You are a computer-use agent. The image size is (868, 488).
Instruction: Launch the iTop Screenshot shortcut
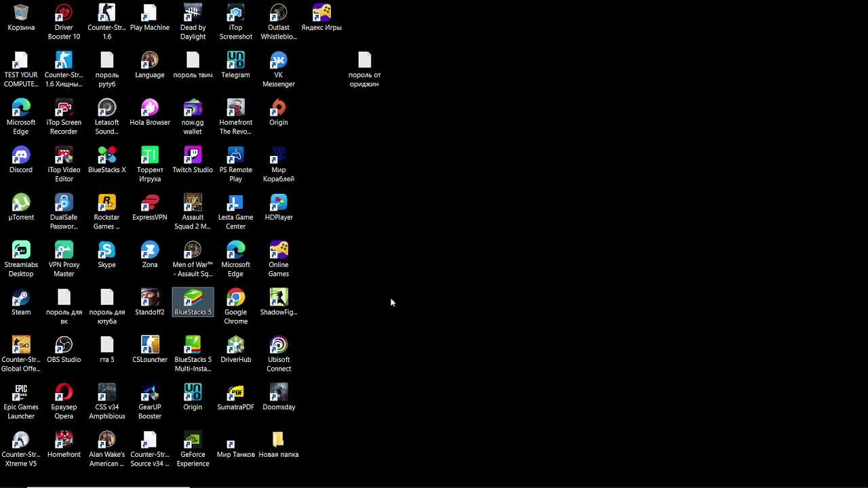pyautogui.click(x=235, y=22)
